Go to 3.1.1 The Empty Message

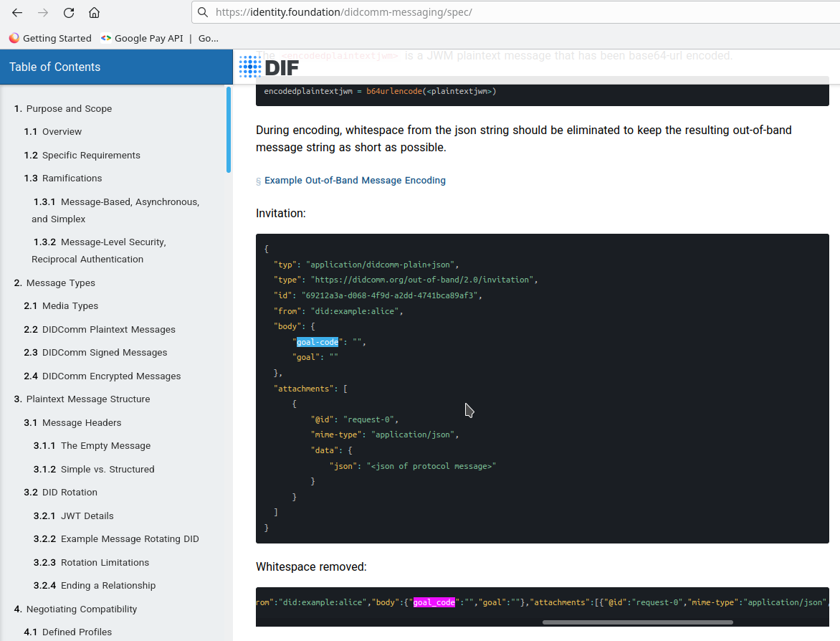(x=92, y=445)
